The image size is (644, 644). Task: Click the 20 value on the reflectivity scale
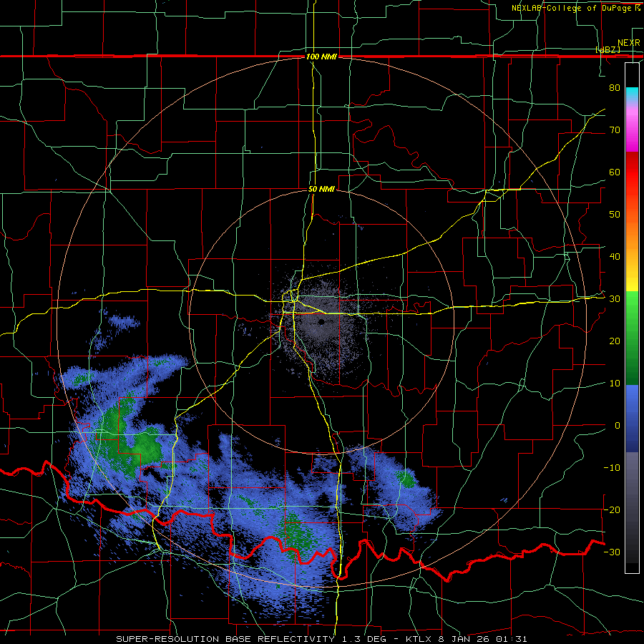615,341
